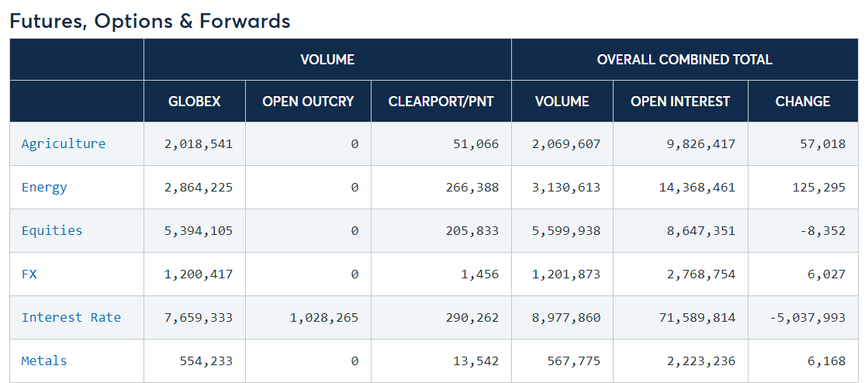Select Energy open interest 14,368,461
Image resolution: width=868 pixels, height=383 pixels.
(697, 187)
